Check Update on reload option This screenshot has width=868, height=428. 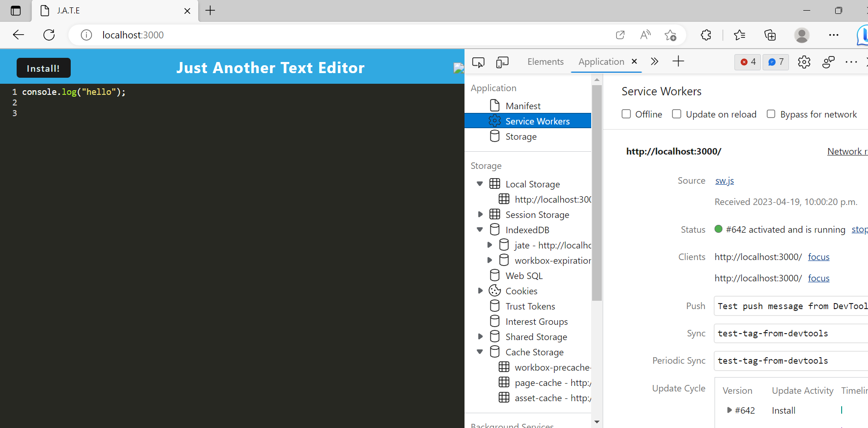coord(677,114)
